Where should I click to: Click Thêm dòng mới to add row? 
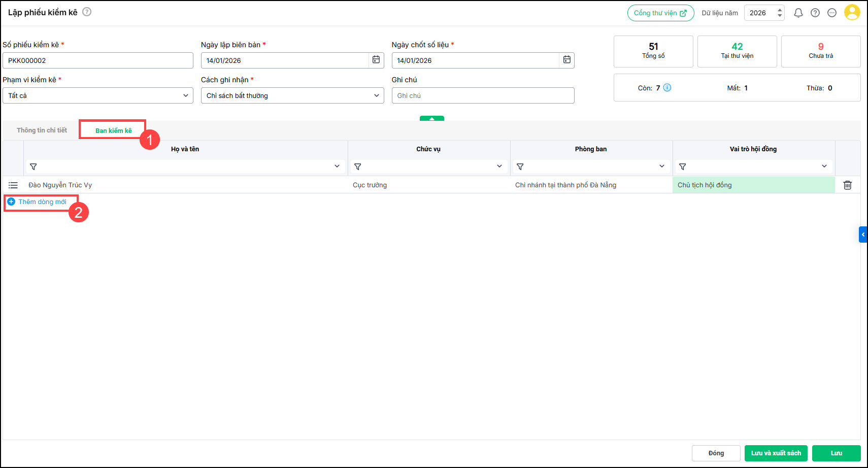point(42,202)
